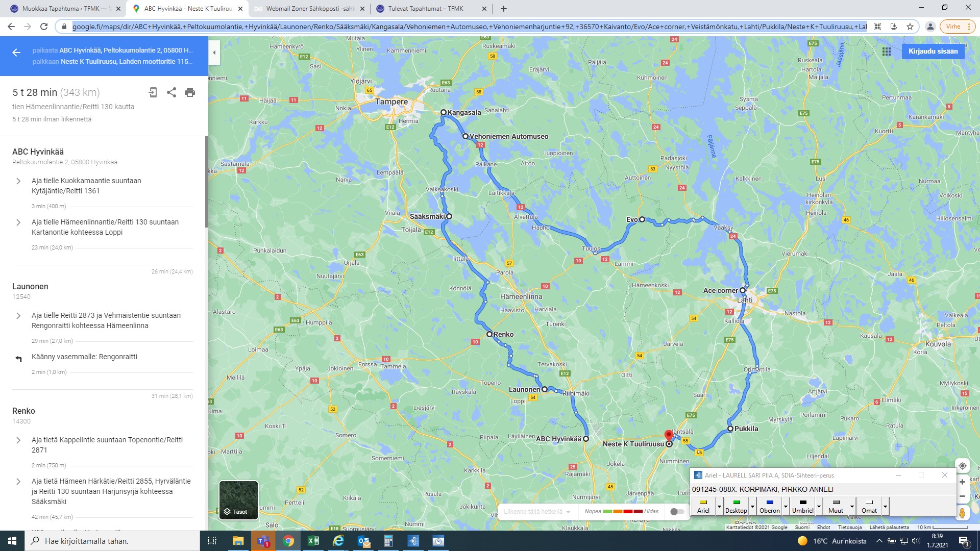Screen dimensions: 980x551
Task: Click the Ehdot link on the map footer
Action: (823, 528)
